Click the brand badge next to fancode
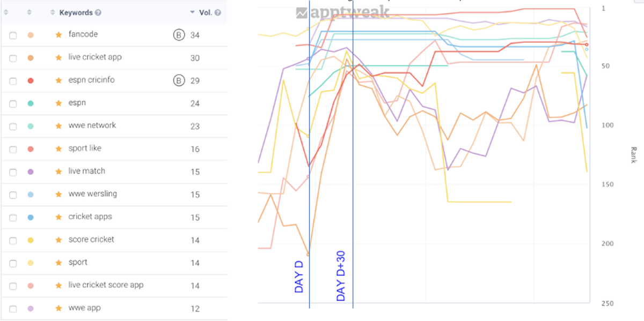644x321 pixels. click(x=178, y=35)
